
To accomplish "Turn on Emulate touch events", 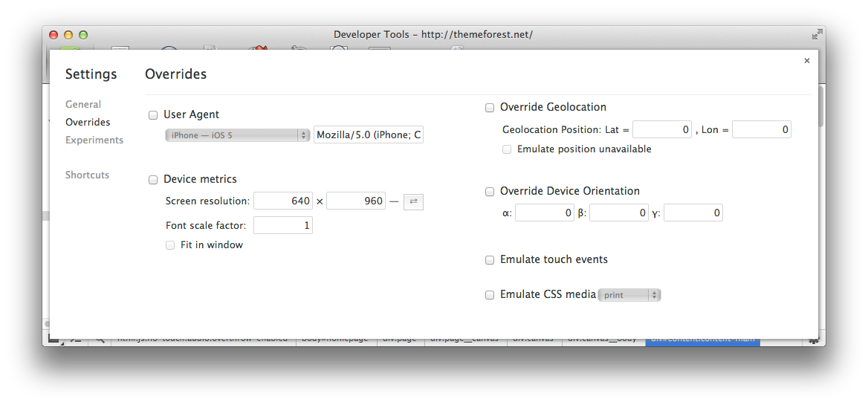I will pyautogui.click(x=489, y=260).
